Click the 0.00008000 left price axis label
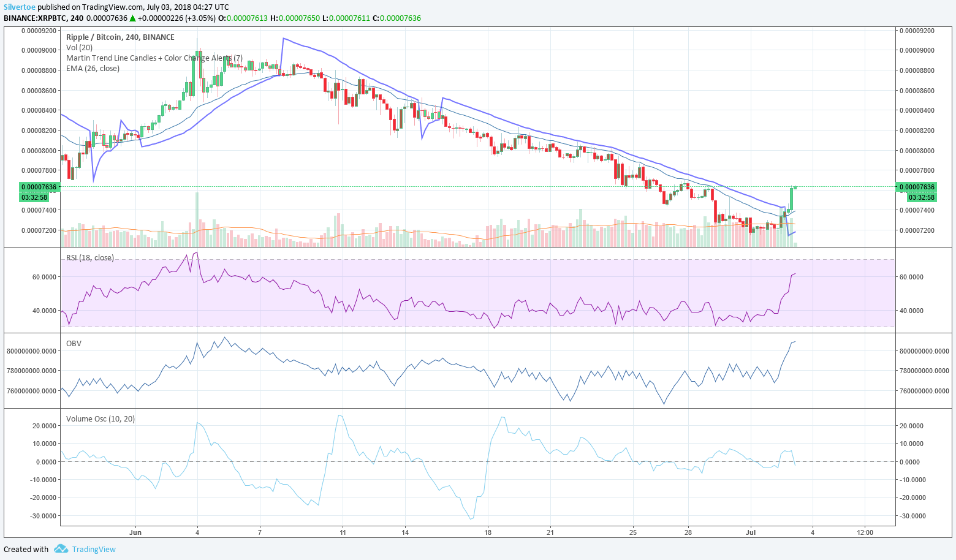956x560 pixels. tap(39, 151)
